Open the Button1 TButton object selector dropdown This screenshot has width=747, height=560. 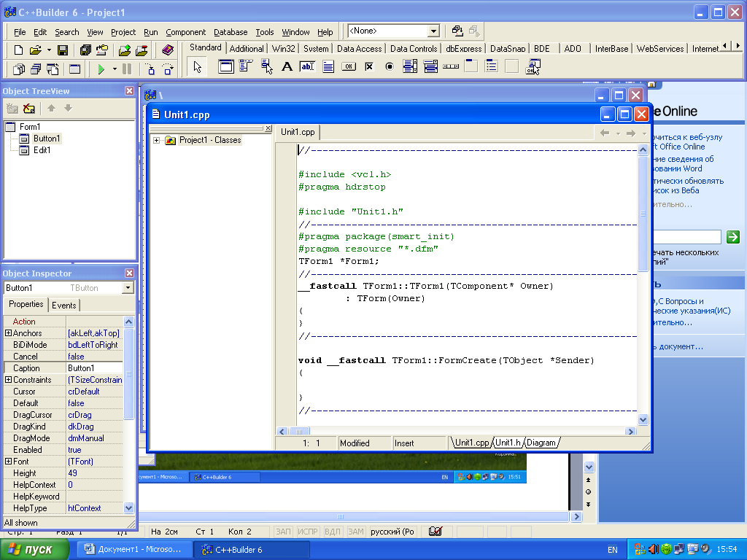coord(128,287)
